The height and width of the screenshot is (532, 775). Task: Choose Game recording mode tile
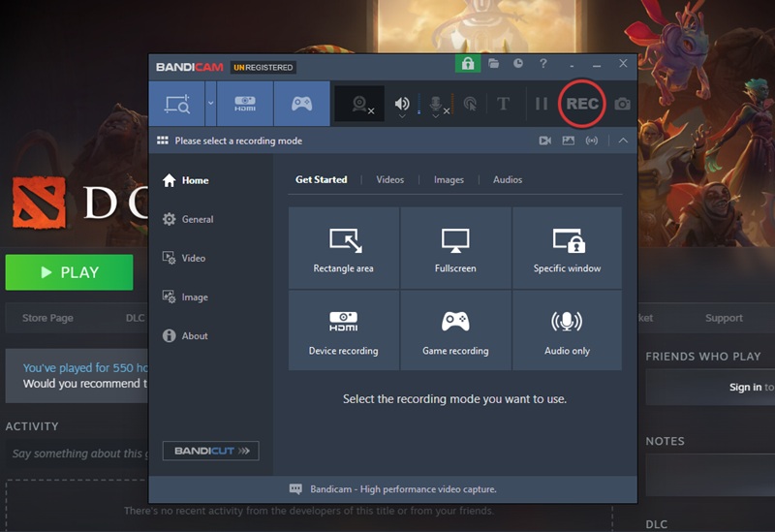(x=455, y=330)
